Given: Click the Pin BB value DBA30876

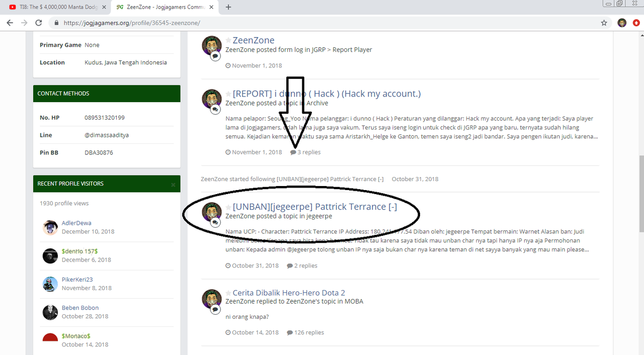Looking at the screenshot, I should (x=99, y=152).
